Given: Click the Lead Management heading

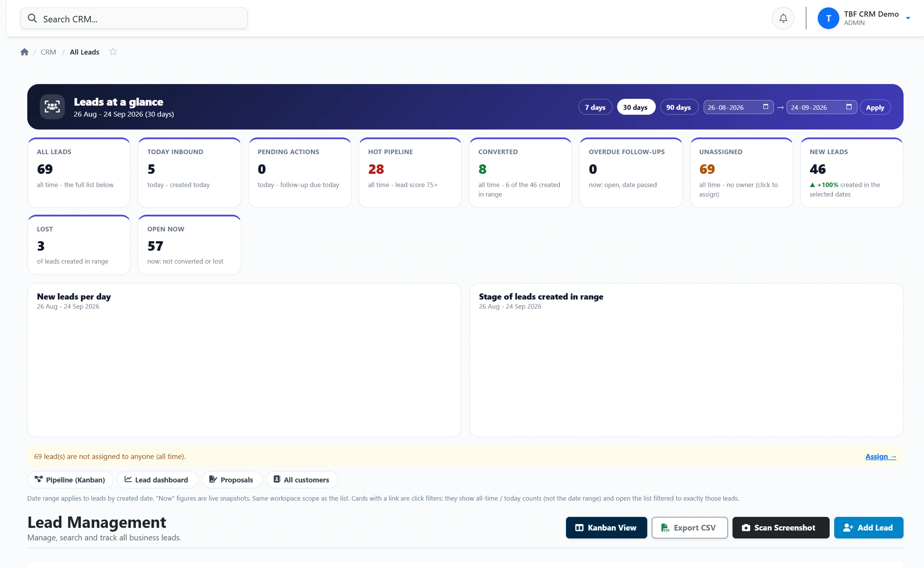Looking at the screenshot, I should point(97,523).
